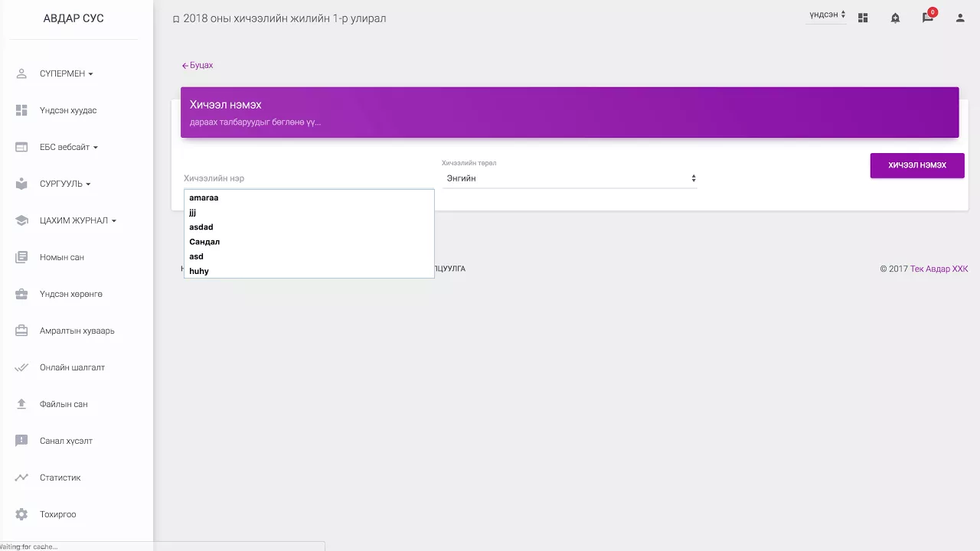Click the person icon beside СҮПЕРМЕН
980x551 pixels.
[21, 73]
